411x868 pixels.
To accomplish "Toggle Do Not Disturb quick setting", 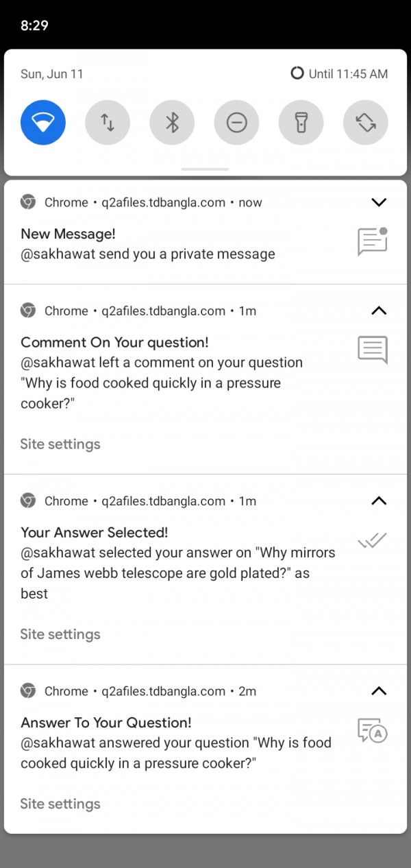I will pos(236,123).
